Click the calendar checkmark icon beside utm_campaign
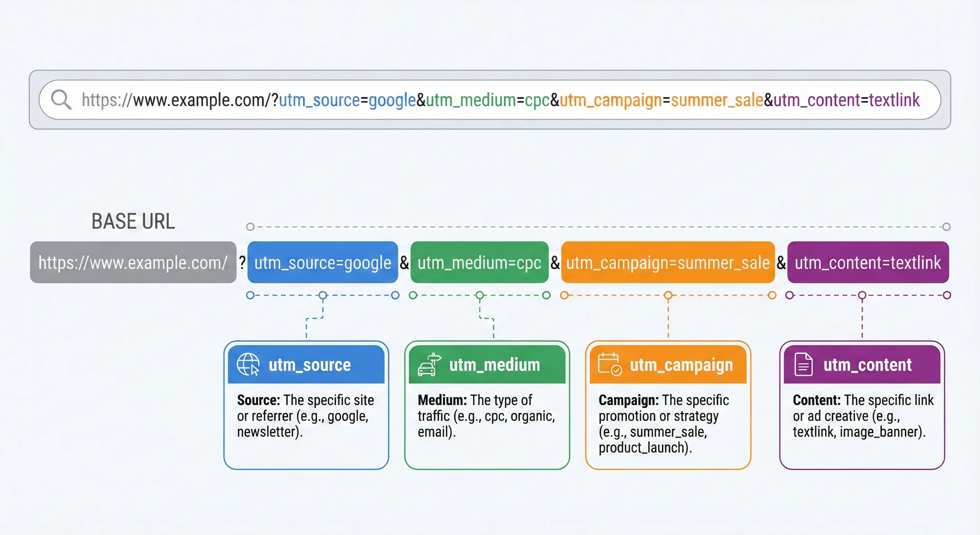 [x=609, y=364]
